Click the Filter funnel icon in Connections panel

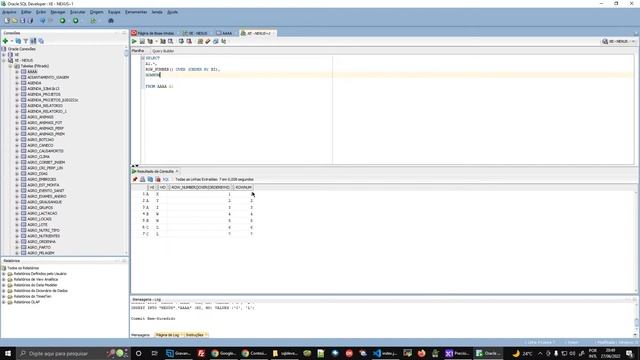pyautogui.click(x=26, y=41)
